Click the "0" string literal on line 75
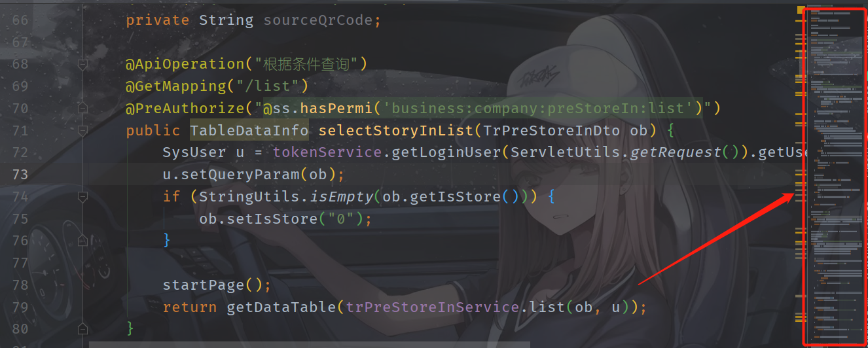This screenshot has width=868, height=348. 341,218
